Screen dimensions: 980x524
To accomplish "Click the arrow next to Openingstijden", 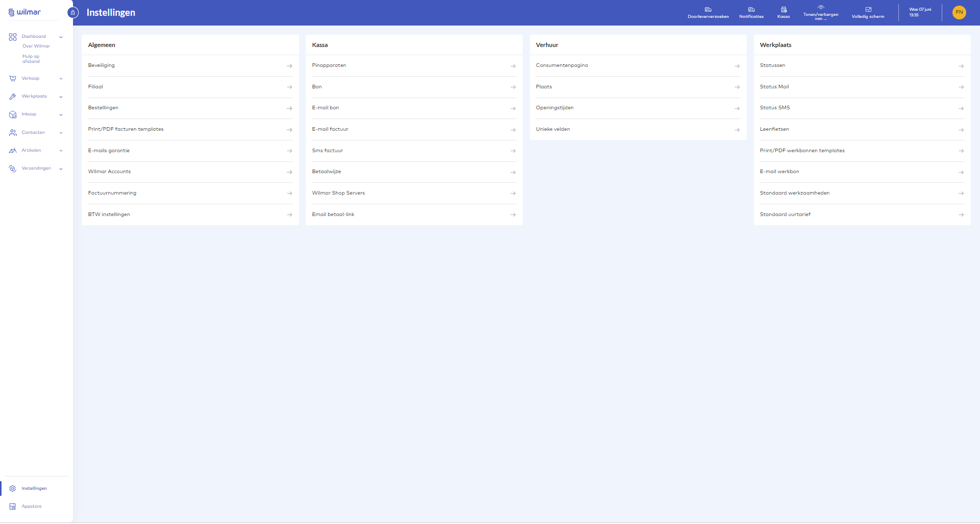I will click(737, 108).
